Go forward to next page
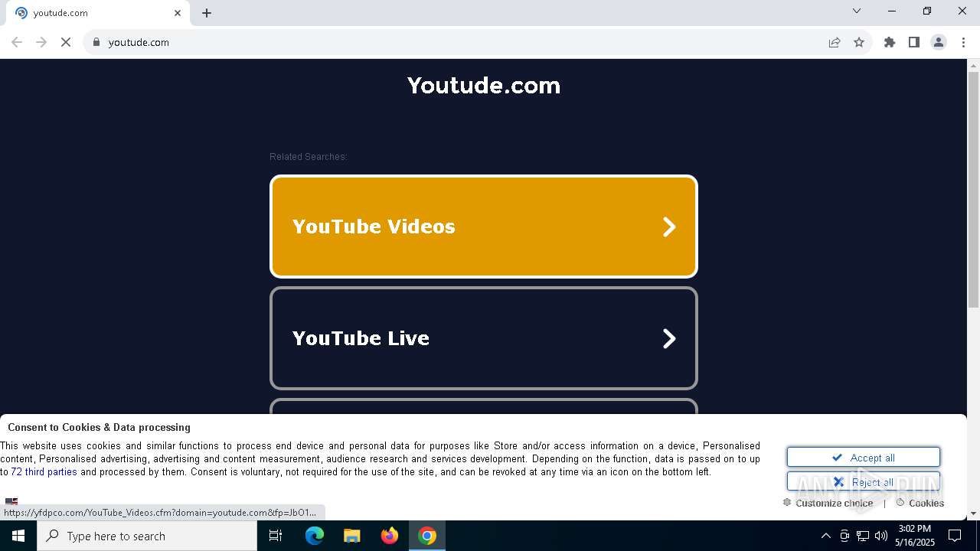The image size is (980, 551). point(41,42)
